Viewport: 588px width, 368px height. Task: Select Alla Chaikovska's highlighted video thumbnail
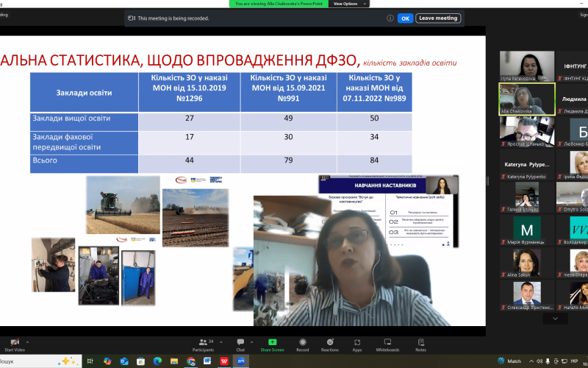point(527,99)
